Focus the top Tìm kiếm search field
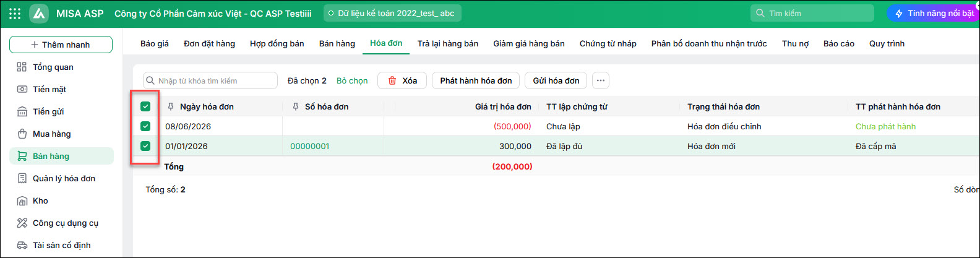Image resolution: width=980 pixels, height=258 pixels. coord(812,13)
